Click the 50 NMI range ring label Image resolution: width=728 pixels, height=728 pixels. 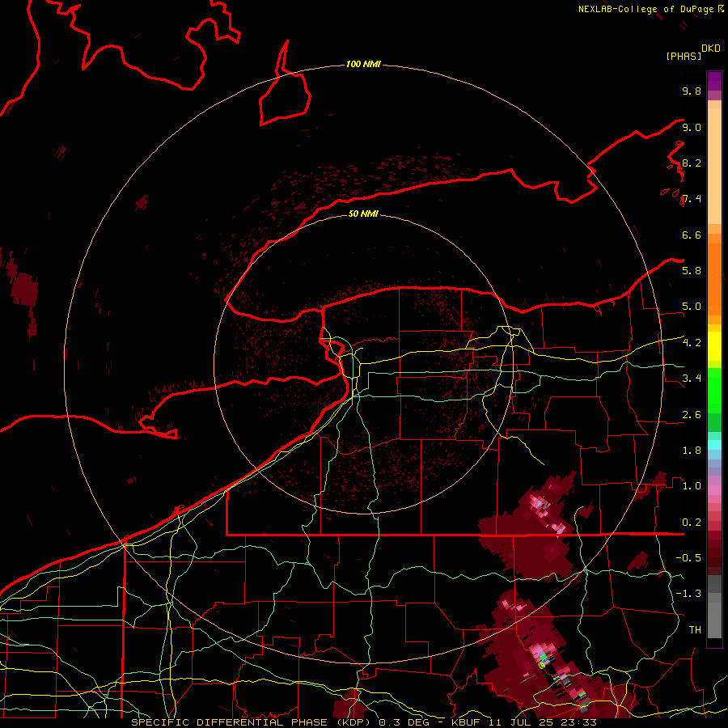[x=363, y=214]
